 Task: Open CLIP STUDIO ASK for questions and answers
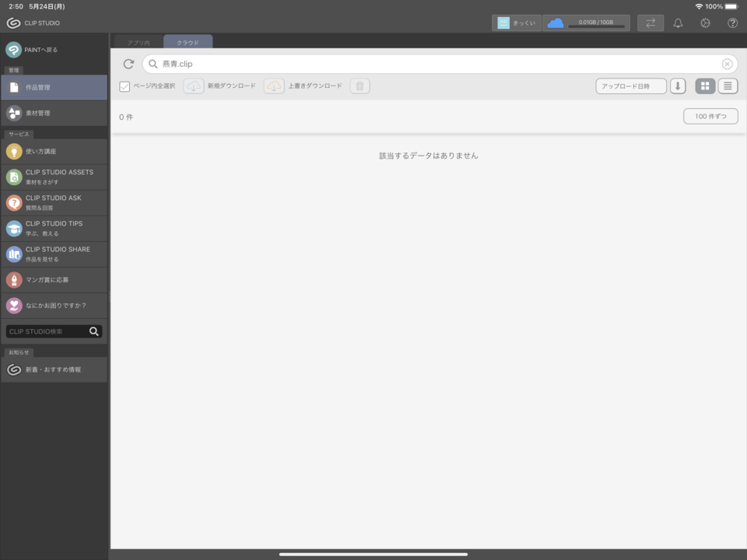coord(54,202)
